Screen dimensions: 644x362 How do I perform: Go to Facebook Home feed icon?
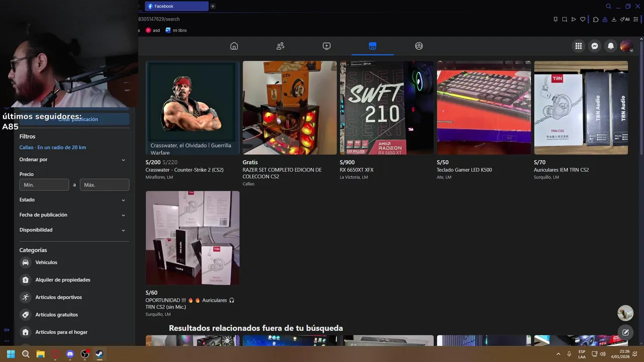click(x=234, y=46)
